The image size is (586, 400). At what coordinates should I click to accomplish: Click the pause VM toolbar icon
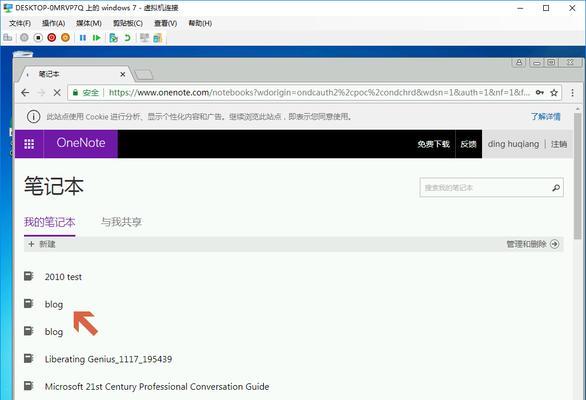pos(83,38)
